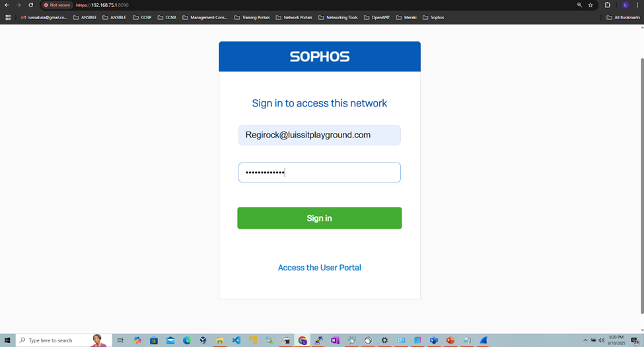Expand the OpenWRT bookmarks folder
The image size is (644, 347).
coord(376,17)
